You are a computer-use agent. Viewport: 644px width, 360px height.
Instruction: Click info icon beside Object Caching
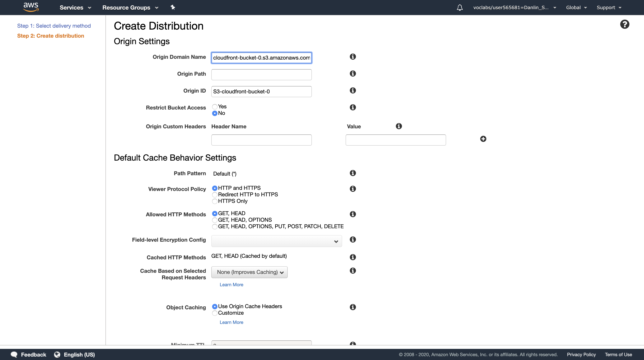point(352,307)
